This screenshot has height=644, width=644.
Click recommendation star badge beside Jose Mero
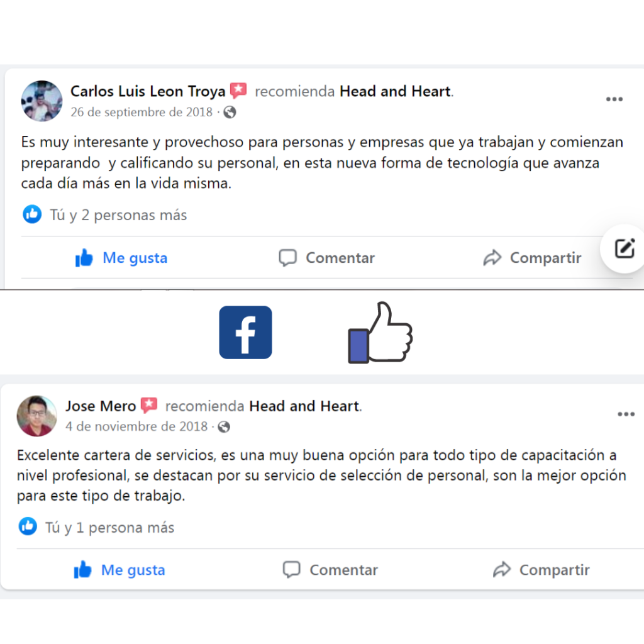(148, 406)
